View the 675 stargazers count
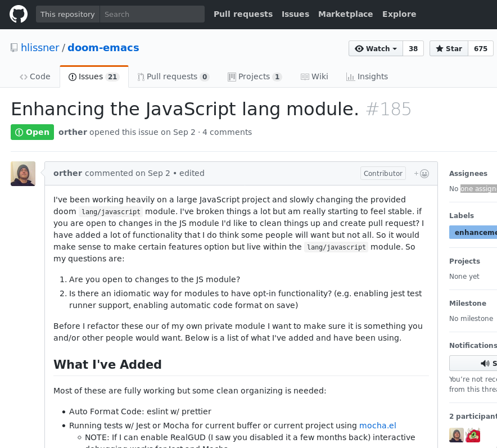Viewport: 497px width, 448px height. 481,48
